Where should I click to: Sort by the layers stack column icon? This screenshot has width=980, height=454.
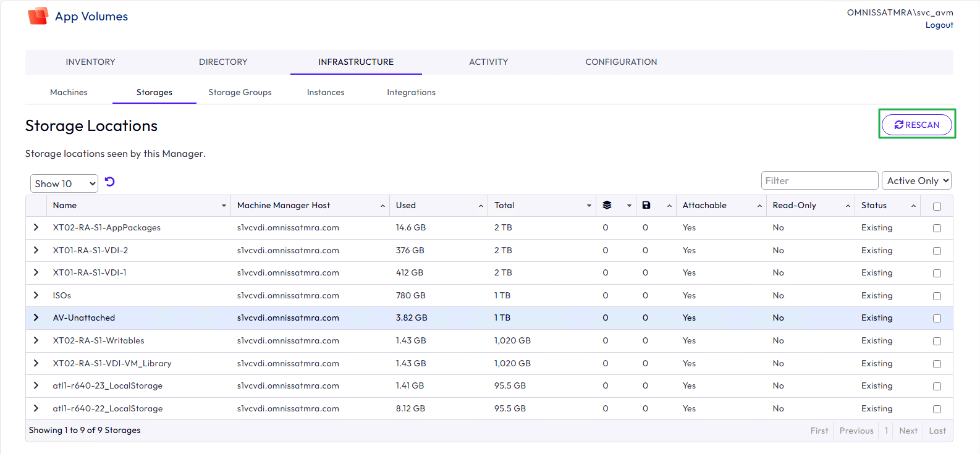click(x=607, y=206)
